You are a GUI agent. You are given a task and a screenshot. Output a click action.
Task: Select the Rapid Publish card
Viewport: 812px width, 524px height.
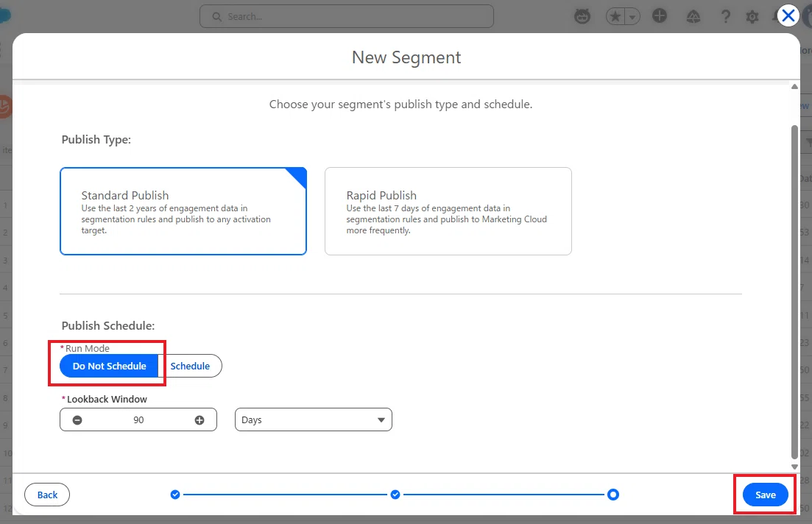pos(448,210)
